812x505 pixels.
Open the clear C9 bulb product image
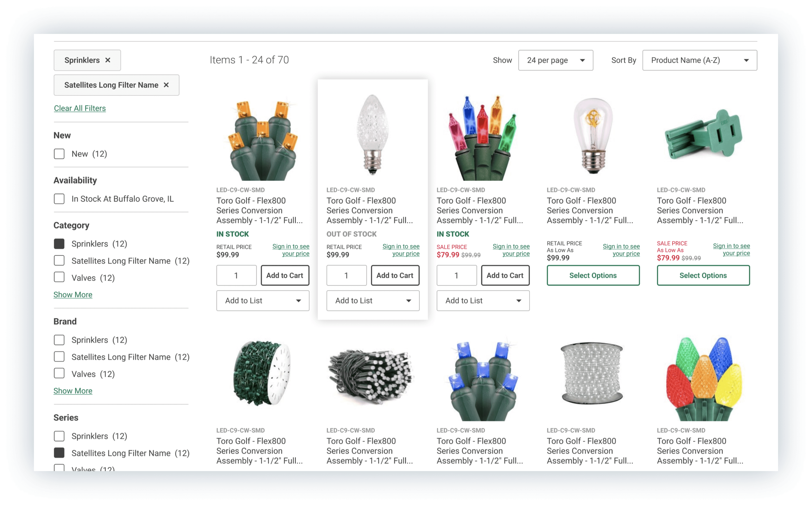pyautogui.click(x=372, y=135)
